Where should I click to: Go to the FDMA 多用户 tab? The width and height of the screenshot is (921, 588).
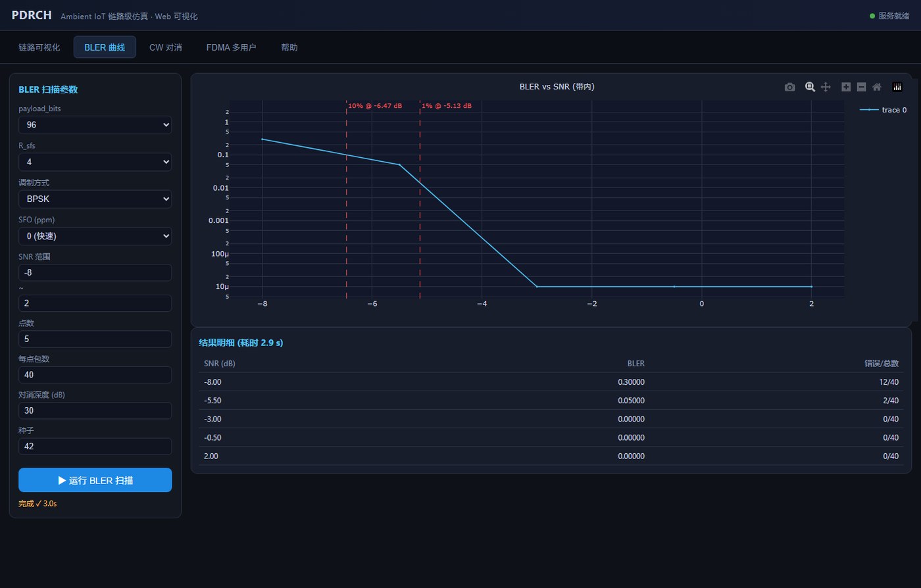[231, 47]
